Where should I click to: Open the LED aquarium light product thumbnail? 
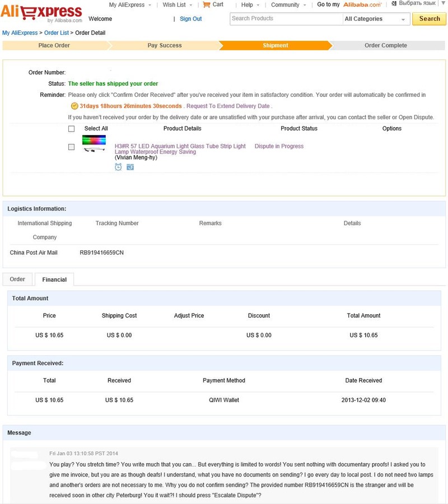[94, 143]
